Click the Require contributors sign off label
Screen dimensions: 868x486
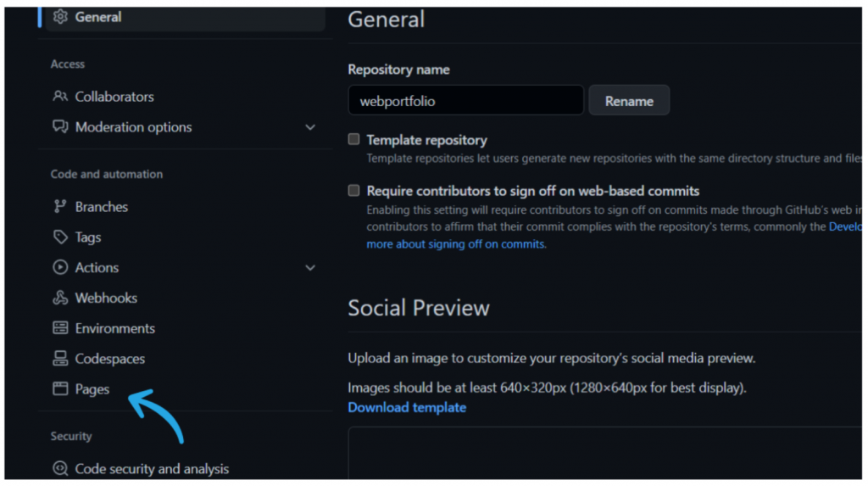(x=532, y=191)
